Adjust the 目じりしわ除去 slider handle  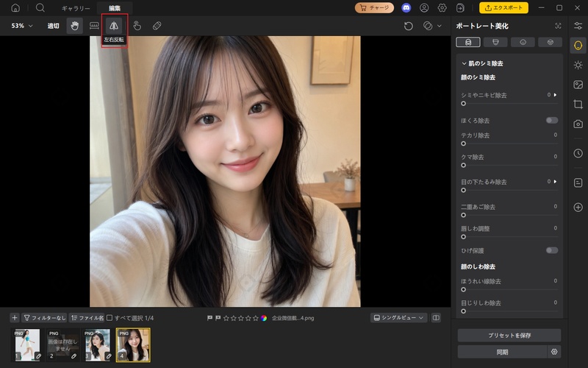click(464, 311)
